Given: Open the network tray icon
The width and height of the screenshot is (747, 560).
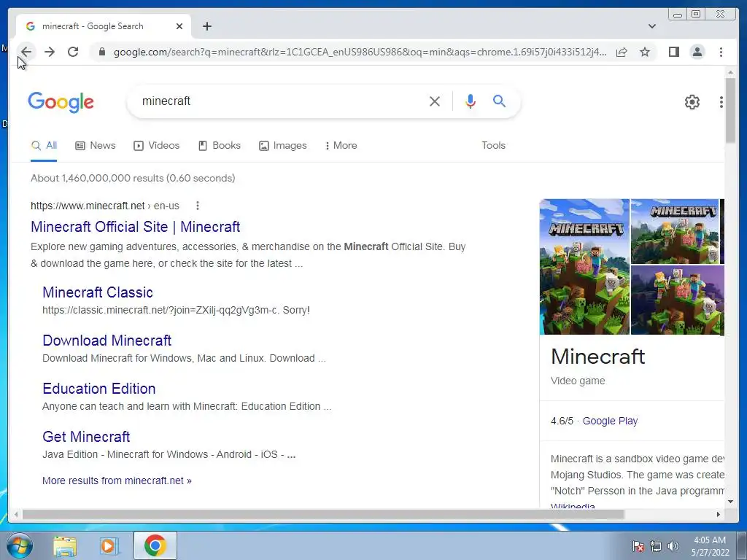Looking at the screenshot, I should (656, 546).
